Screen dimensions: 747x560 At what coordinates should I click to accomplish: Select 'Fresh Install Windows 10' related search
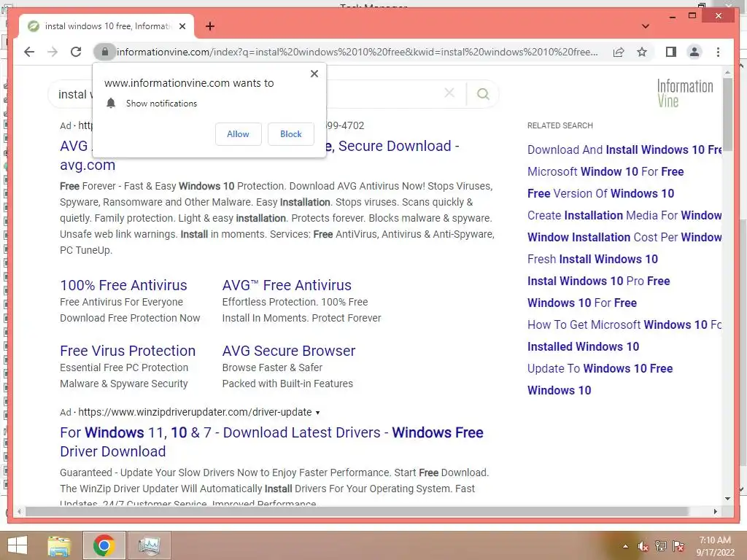pyautogui.click(x=592, y=260)
